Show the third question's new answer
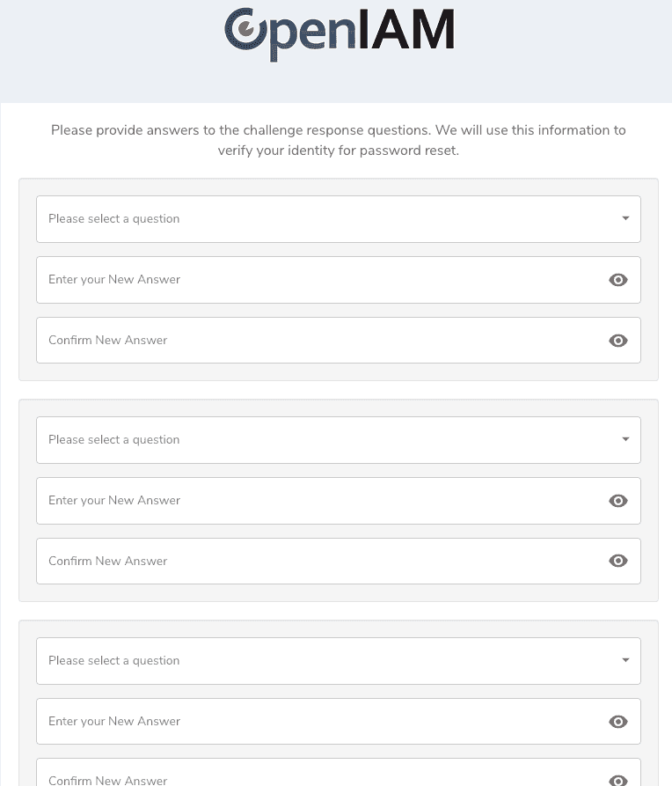 [618, 722]
